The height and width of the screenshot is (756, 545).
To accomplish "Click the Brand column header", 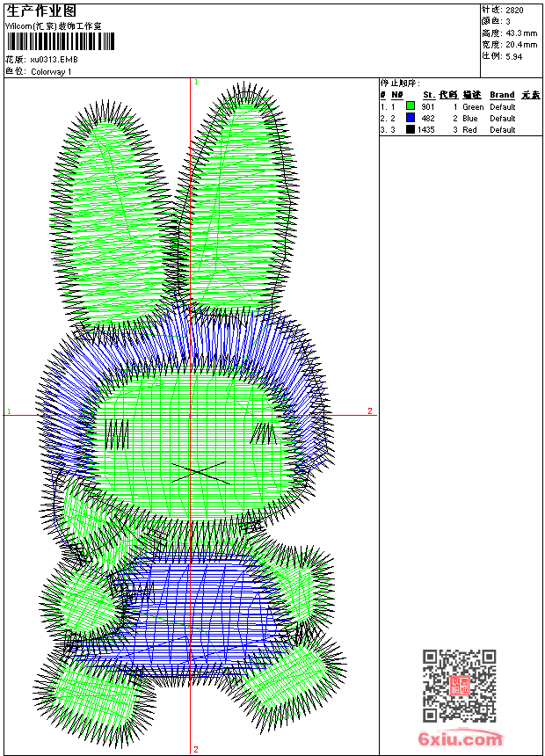I will pyautogui.click(x=502, y=95).
